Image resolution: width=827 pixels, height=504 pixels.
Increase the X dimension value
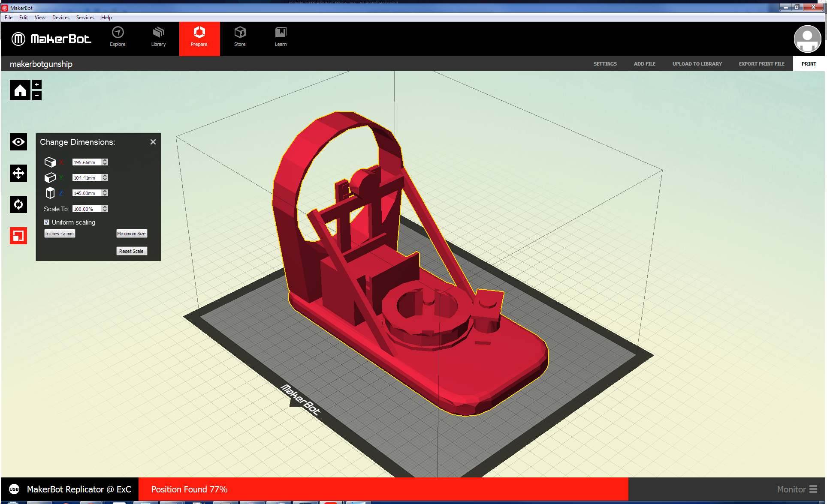pos(105,160)
